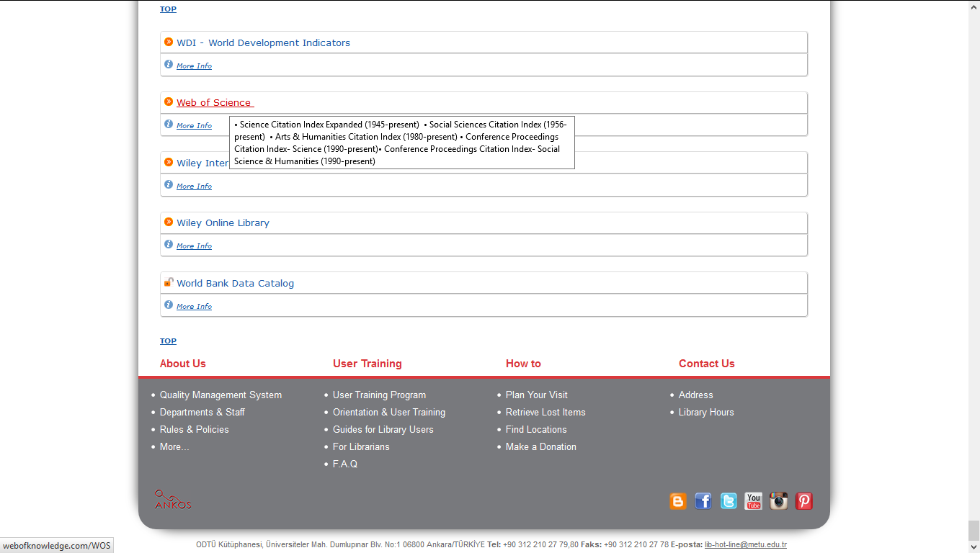Open WDI - World Development Indicators link
The image size is (980, 553).
click(263, 43)
